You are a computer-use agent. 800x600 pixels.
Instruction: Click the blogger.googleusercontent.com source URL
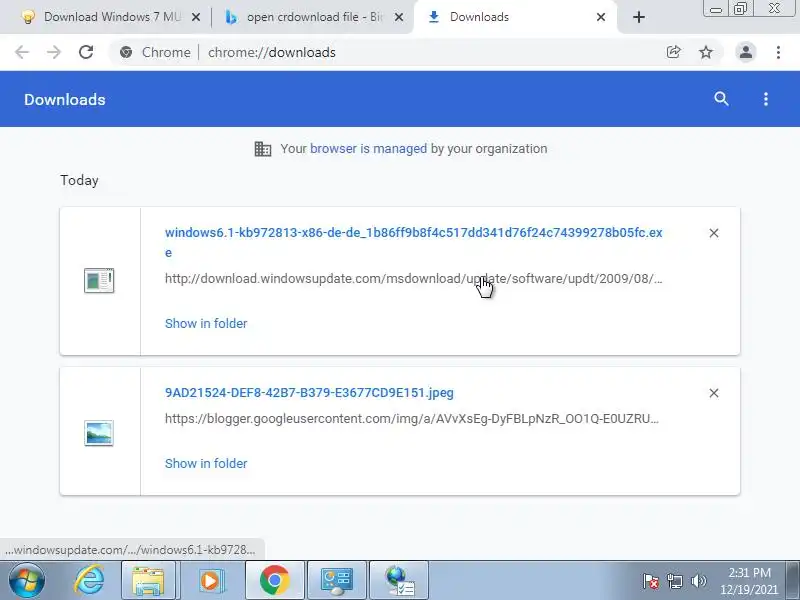(x=412, y=419)
